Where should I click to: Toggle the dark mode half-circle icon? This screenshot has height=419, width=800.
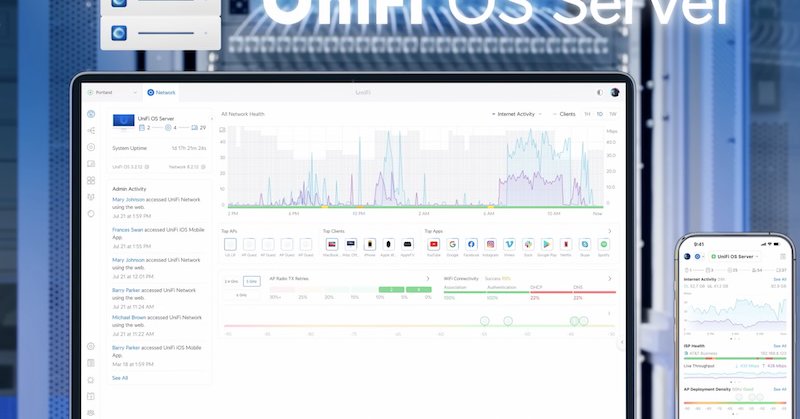[599, 92]
